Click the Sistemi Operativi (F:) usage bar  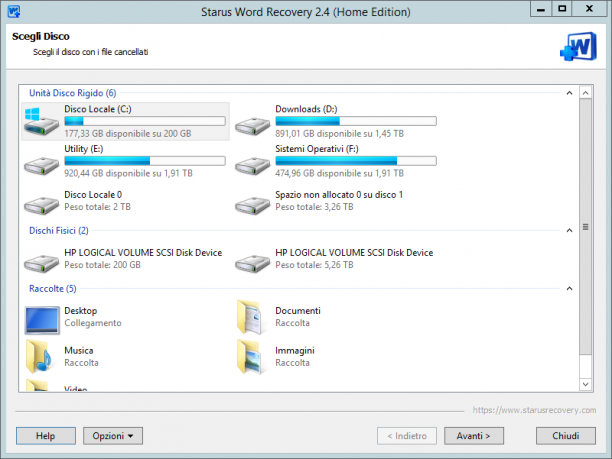pos(356,161)
